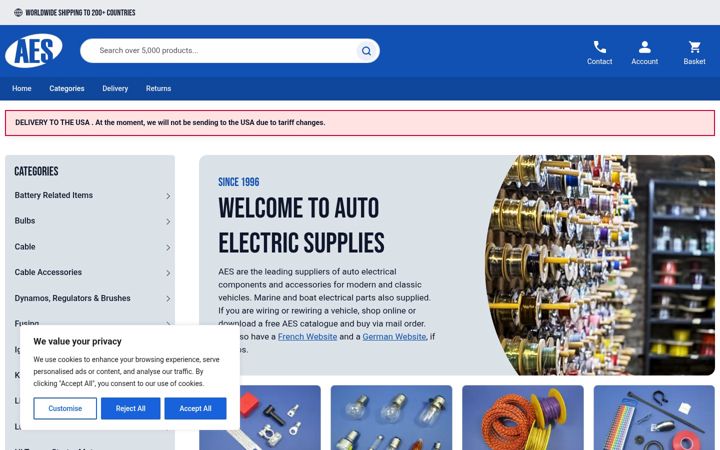Screen dimensions: 720x450
Task: Click the 'Categories' sidebar heading
Action: [36, 171]
